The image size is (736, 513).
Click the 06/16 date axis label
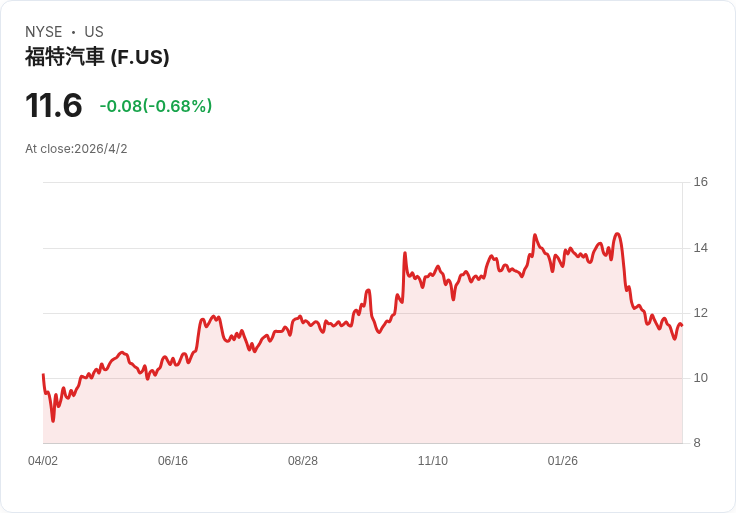pos(173,461)
